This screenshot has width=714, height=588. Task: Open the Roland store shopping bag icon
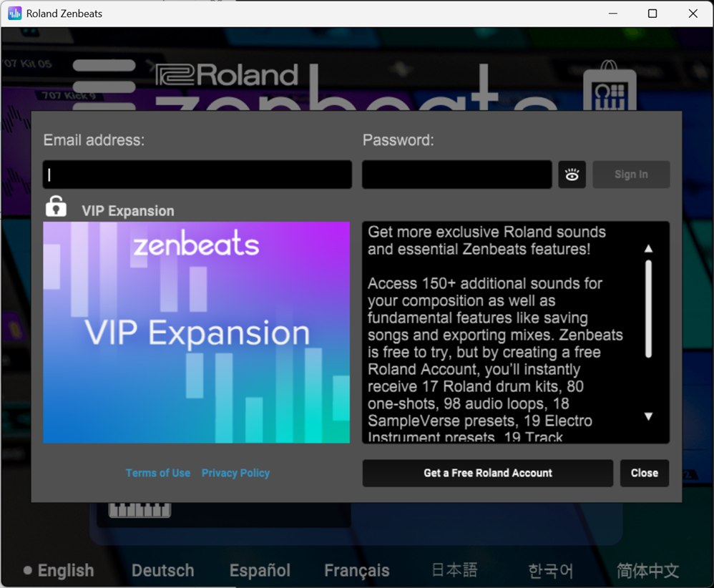(610, 86)
